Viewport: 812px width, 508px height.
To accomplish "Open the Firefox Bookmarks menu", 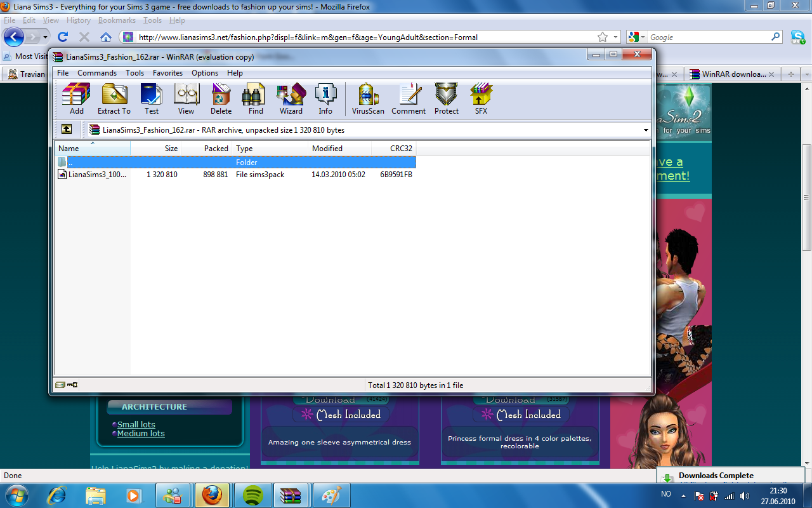I will 117,20.
